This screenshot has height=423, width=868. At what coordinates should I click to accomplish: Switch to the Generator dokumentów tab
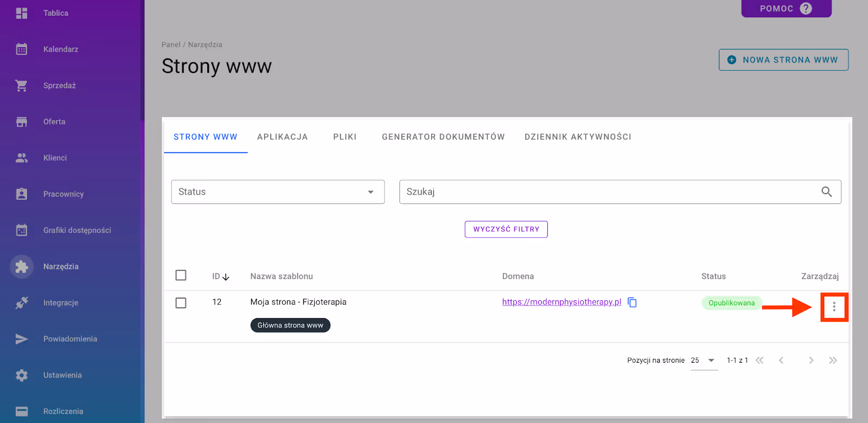coord(443,137)
